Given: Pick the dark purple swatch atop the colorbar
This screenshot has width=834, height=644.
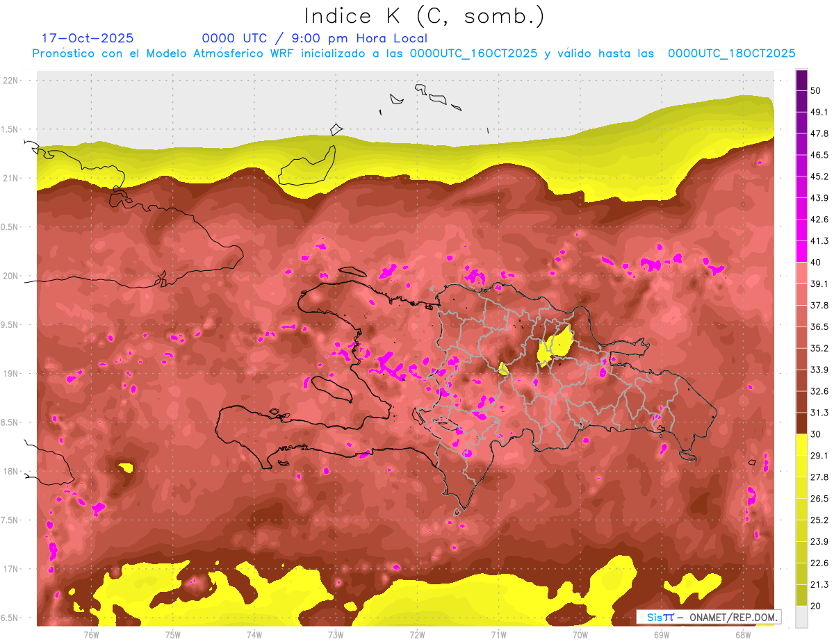Looking at the screenshot, I should pyautogui.click(x=801, y=81).
